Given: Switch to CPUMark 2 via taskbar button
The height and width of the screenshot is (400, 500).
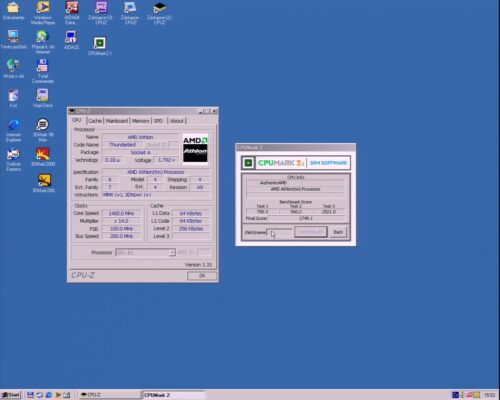Looking at the screenshot, I should click(173, 395).
